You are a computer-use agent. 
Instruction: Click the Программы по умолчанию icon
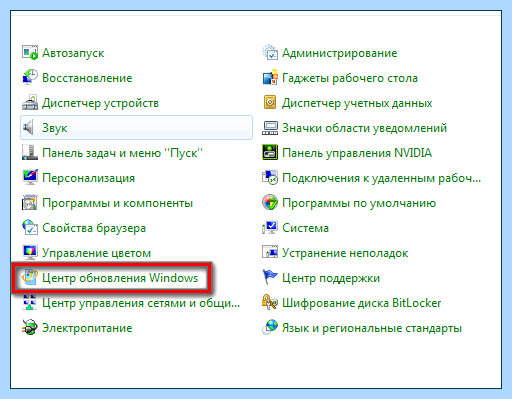[x=270, y=203]
